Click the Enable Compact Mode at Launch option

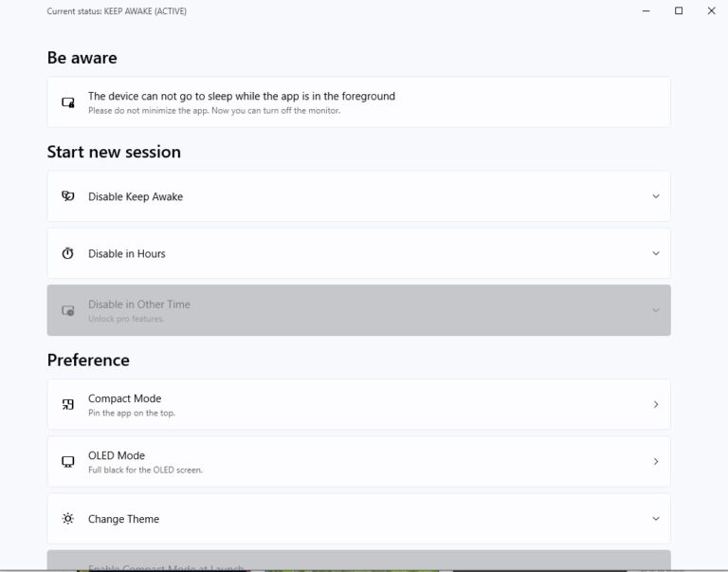(x=166, y=567)
